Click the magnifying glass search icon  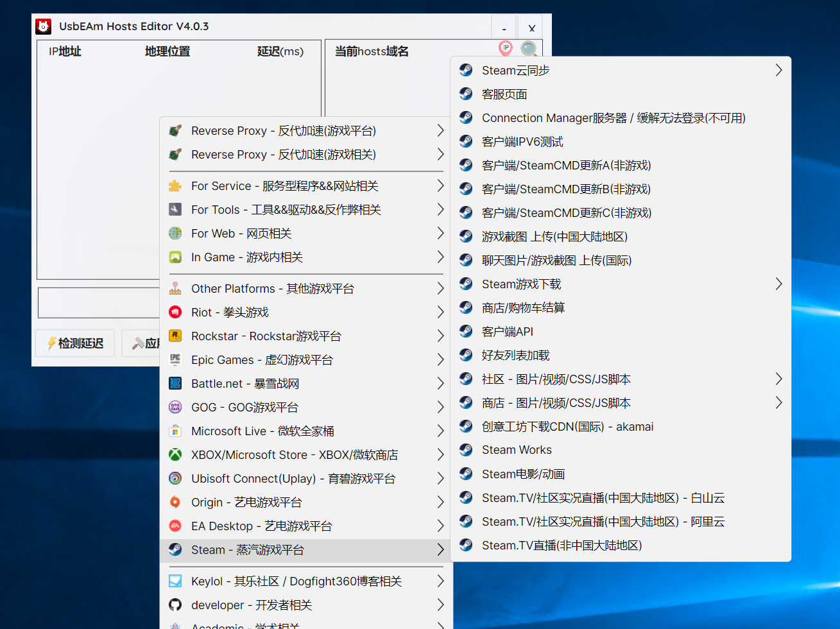(529, 49)
